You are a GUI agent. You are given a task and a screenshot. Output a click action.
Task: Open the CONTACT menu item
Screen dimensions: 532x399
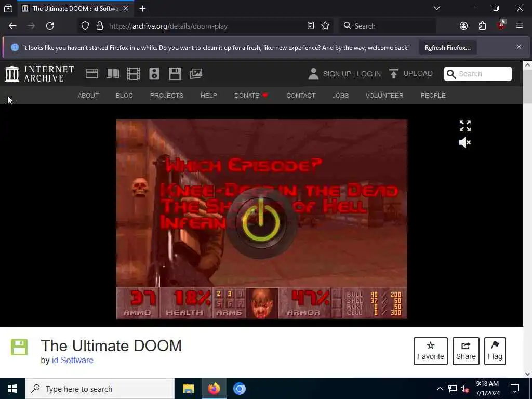pos(301,96)
